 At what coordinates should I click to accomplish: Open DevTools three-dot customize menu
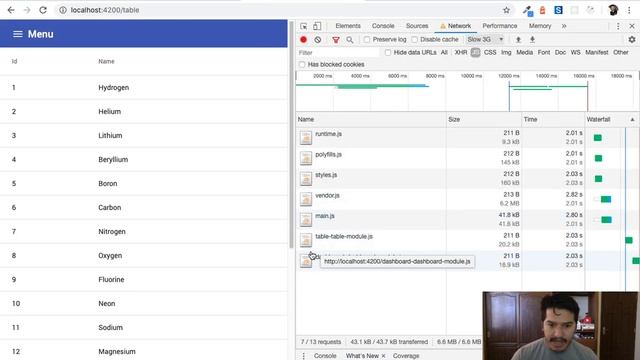pos(618,26)
